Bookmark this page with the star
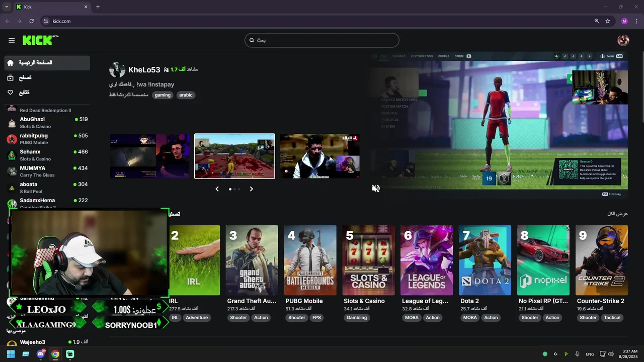The width and height of the screenshot is (644, 362). click(608, 21)
